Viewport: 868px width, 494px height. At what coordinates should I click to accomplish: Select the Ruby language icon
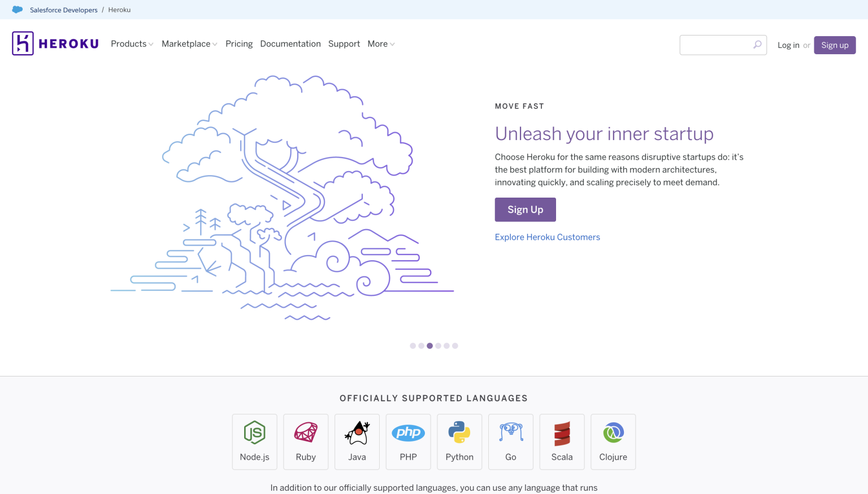pyautogui.click(x=306, y=432)
